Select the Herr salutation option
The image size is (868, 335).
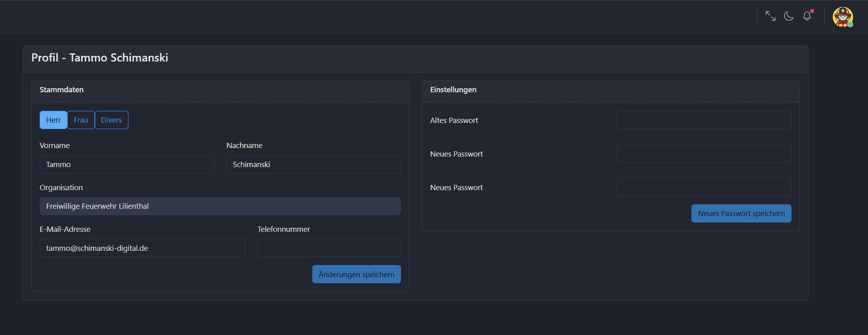(x=53, y=120)
